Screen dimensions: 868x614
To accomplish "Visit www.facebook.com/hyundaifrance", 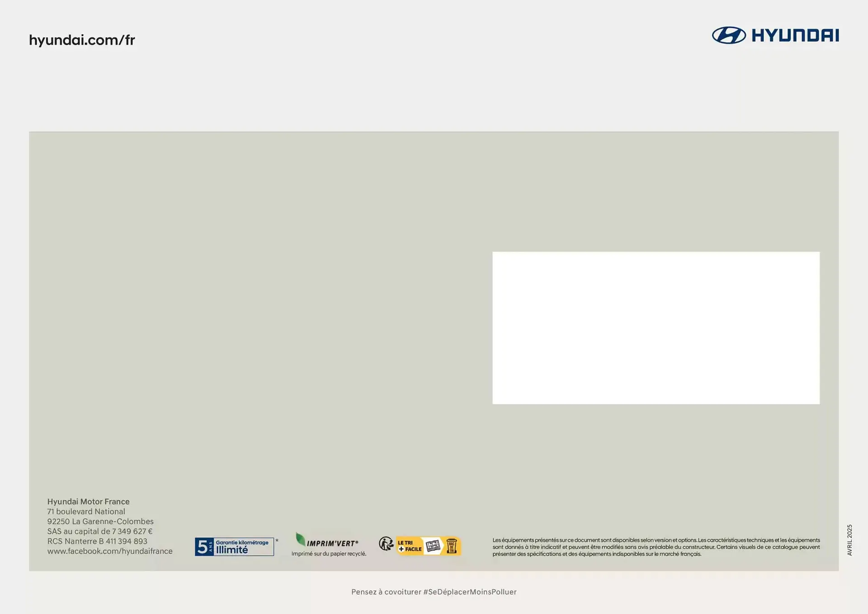I will 110,551.
